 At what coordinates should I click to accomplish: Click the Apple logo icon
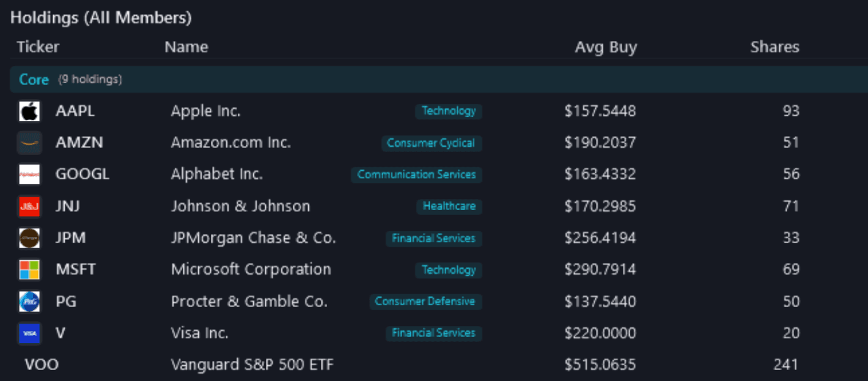click(29, 111)
